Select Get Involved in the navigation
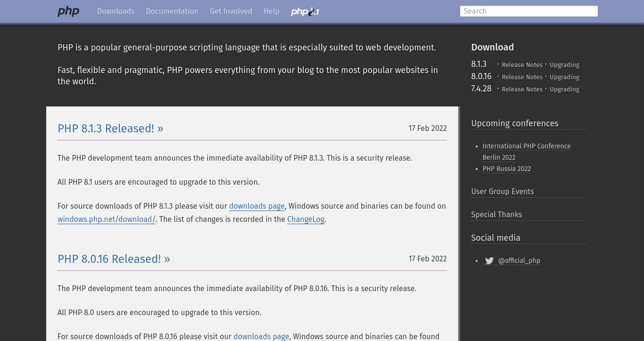 point(231,11)
